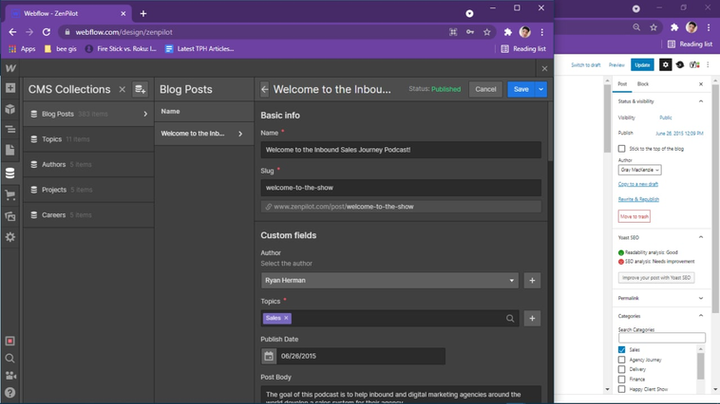The image size is (720, 404).
Task: Check the Agency Journey category
Action: tap(622, 360)
